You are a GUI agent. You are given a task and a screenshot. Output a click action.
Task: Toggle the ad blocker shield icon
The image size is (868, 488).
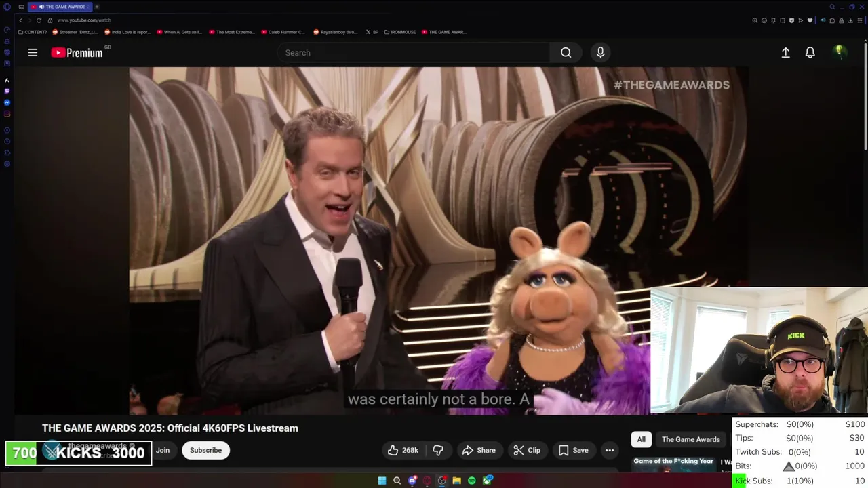(x=791, y=20)
